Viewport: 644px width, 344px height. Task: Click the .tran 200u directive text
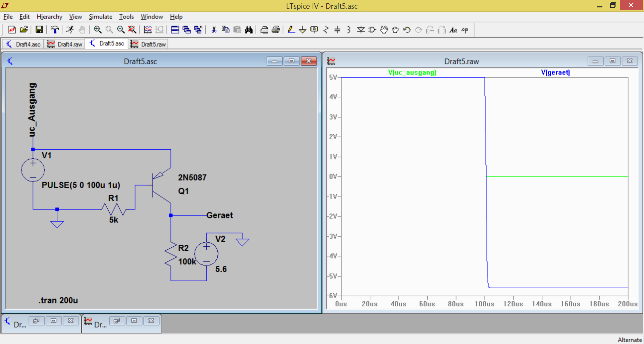(x=58, y=300)
